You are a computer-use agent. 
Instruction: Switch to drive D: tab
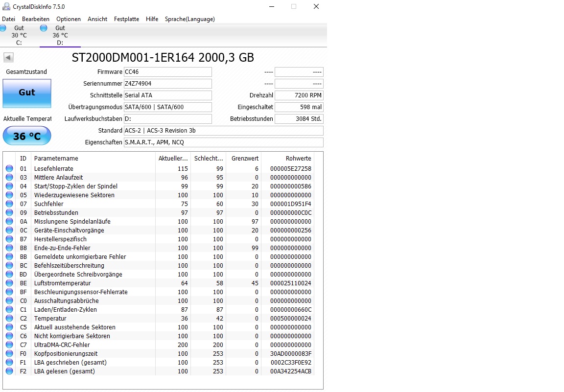tap(60, 35)
